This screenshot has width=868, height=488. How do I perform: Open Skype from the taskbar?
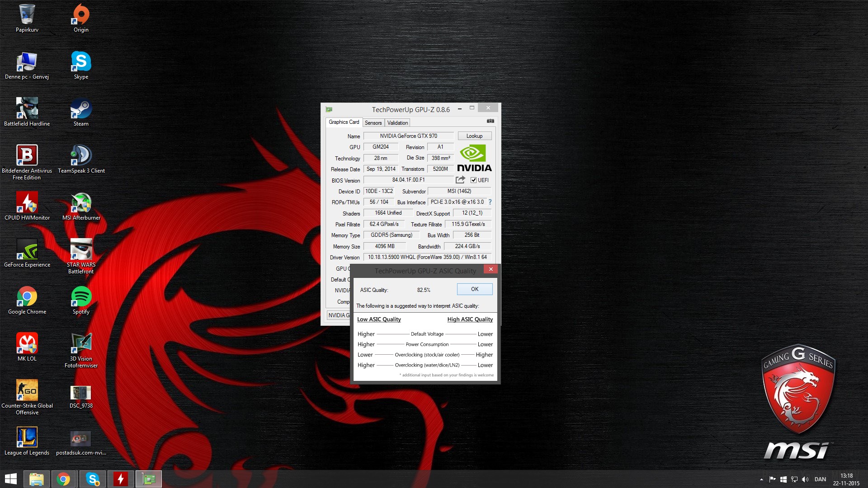93,479
